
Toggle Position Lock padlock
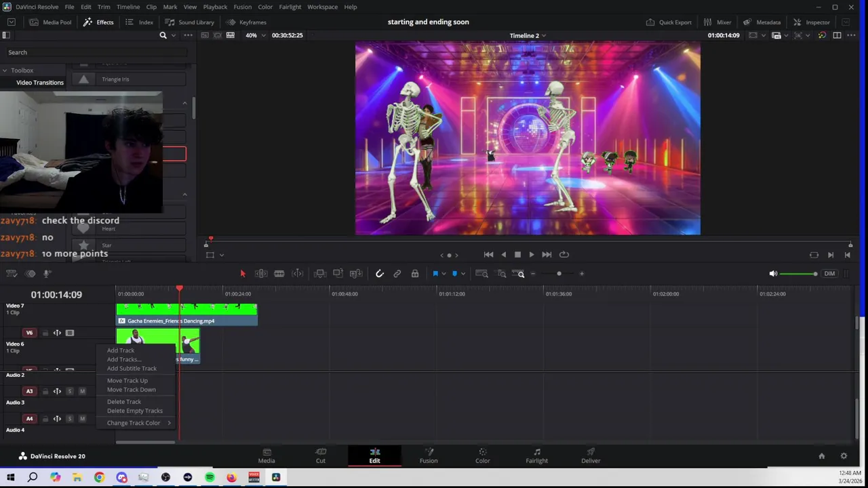click(415, 274)
